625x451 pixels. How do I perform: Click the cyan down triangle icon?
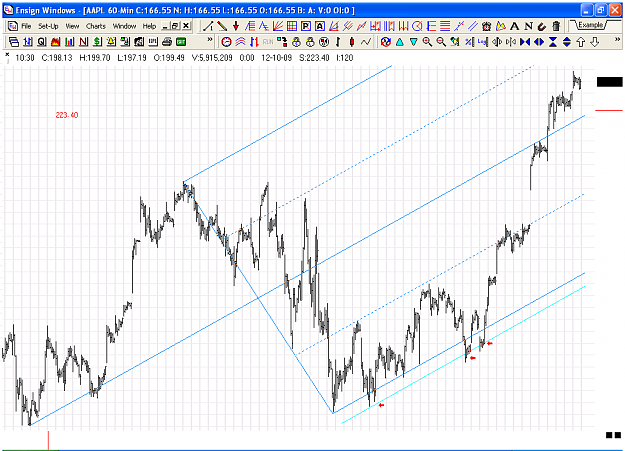413,41
